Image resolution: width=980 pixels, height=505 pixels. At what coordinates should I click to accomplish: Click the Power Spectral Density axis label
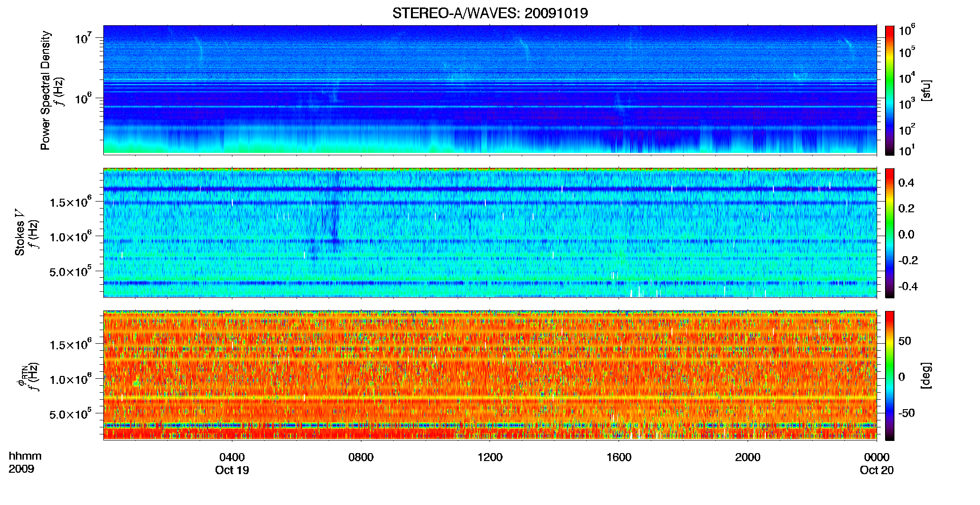[x=45, y=90]
